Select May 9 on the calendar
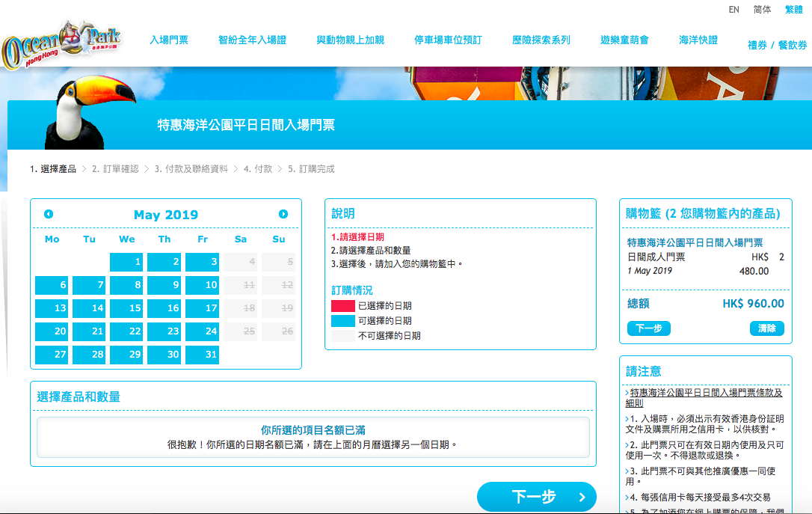 click(x=164, y=285)
